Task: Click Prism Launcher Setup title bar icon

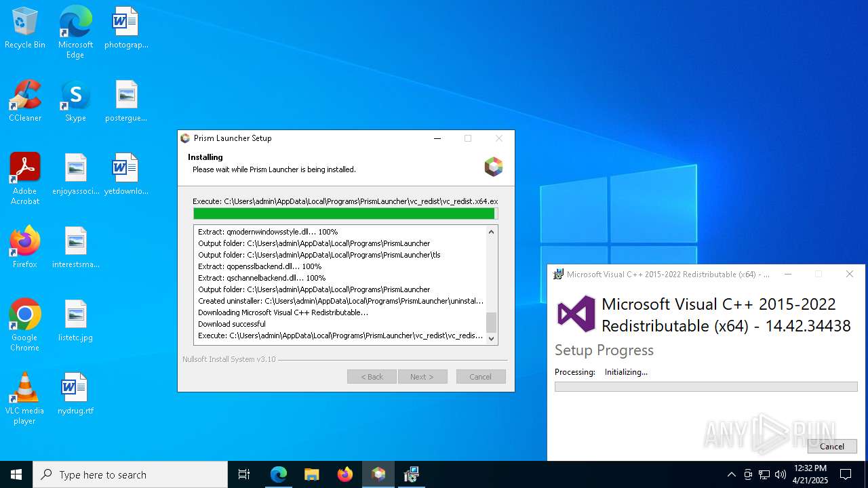Action: click(x=185, y=138)
